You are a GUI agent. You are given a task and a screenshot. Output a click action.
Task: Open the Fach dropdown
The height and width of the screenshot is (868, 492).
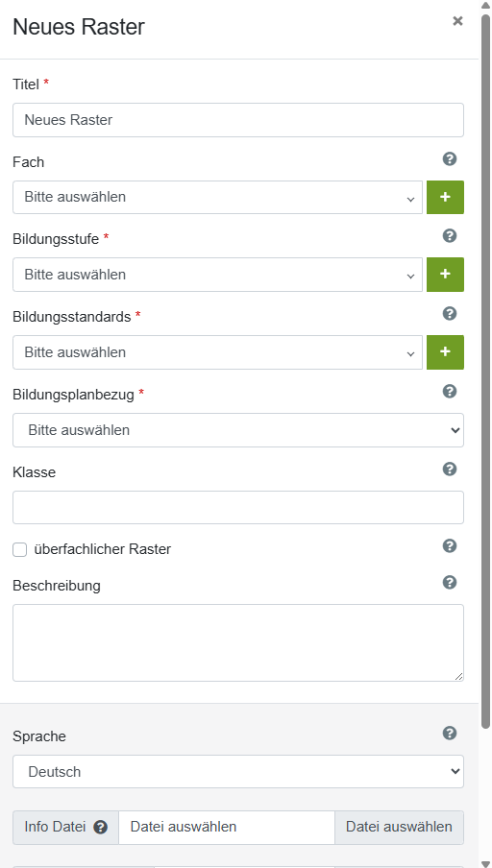[218, 197]
